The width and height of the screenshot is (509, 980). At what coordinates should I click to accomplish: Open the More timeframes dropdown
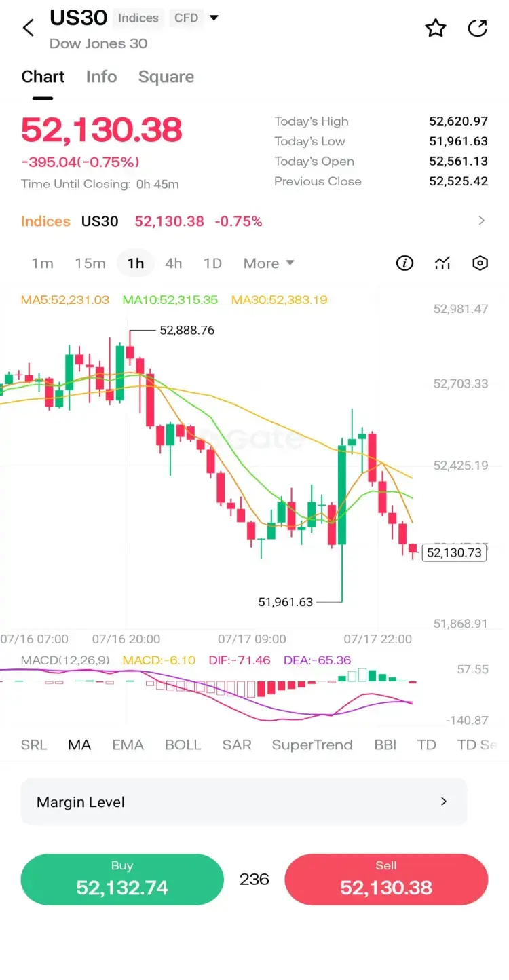(269, 263)
